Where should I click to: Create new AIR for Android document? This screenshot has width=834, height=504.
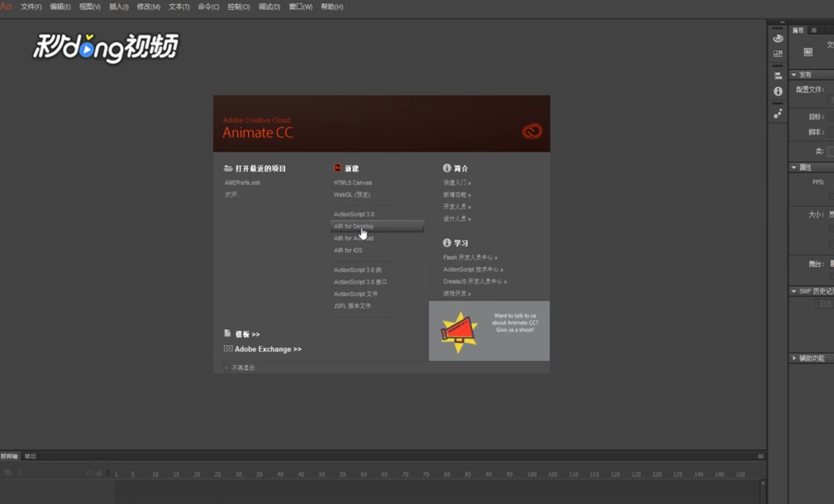pos(353,238)
